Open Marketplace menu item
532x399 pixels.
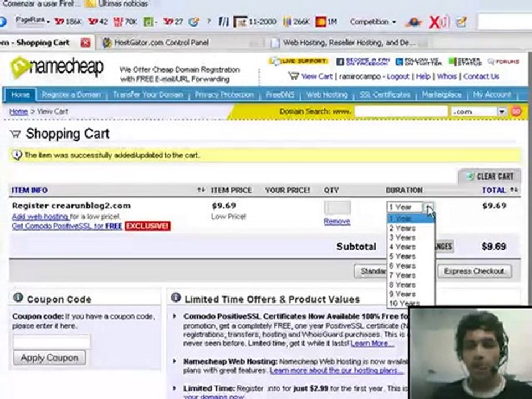coord(442,95)
